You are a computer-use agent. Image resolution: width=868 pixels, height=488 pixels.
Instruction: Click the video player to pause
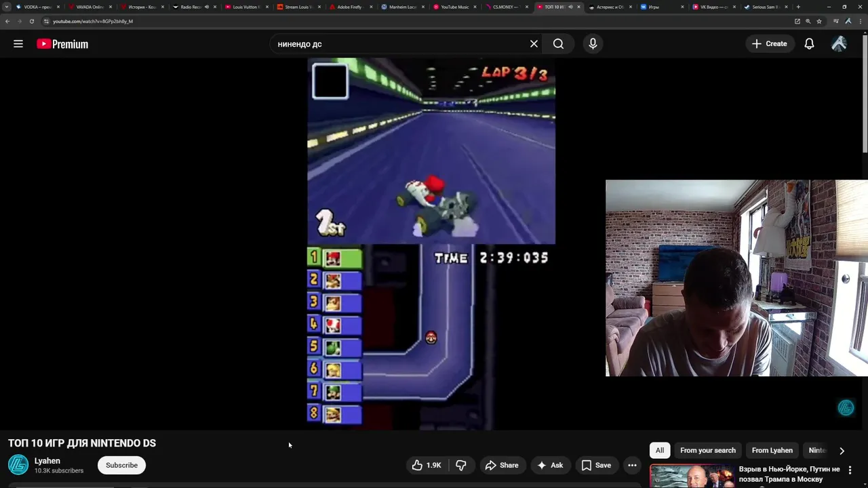[431, 244]
